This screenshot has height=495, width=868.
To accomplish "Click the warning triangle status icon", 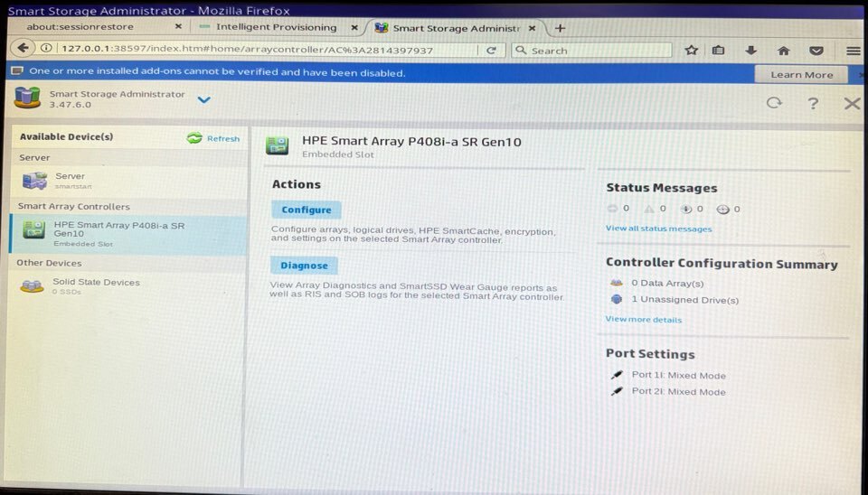I will (649, 209).
